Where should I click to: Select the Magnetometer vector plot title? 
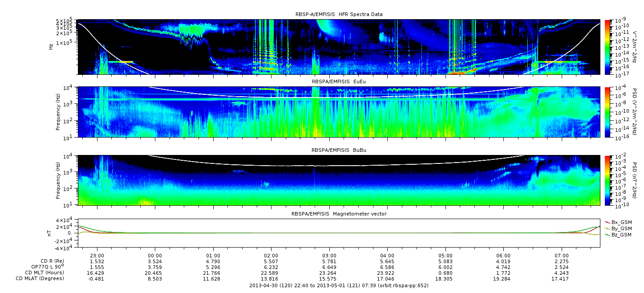pyautogui.click(x=339, y=214)
